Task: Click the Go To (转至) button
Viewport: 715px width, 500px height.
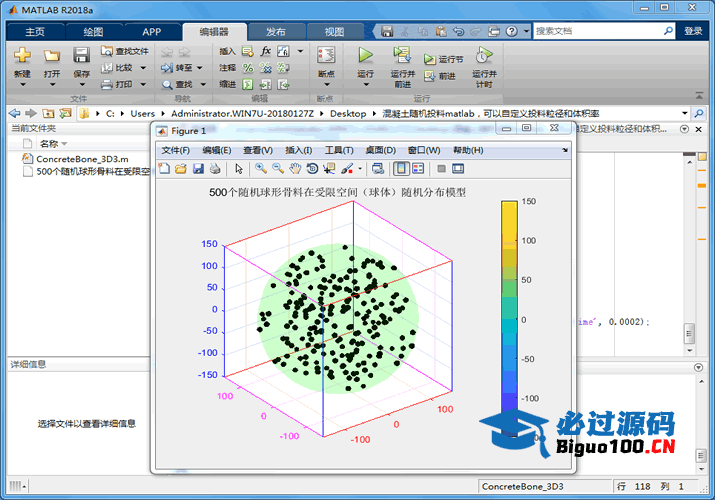Action: [x=177, y=67]
